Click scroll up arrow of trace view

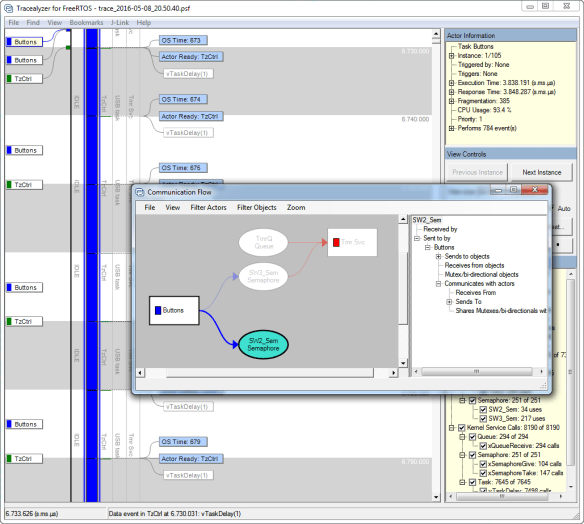tap(436, 34)
